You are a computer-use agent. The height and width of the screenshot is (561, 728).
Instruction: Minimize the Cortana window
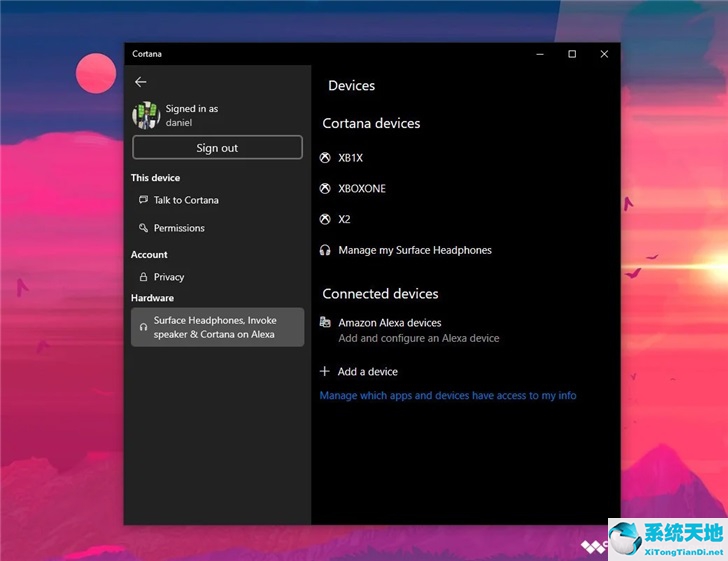pyautogui.click(x=540, y=54)
